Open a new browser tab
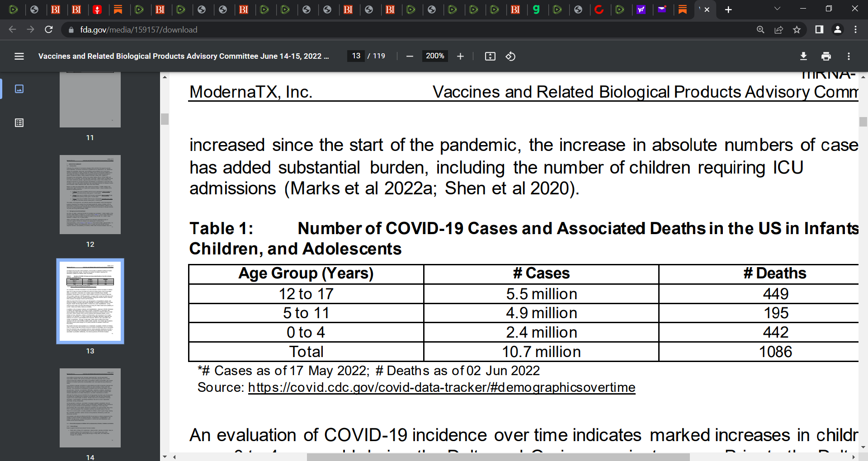868x461 pixels. point(728,9)
